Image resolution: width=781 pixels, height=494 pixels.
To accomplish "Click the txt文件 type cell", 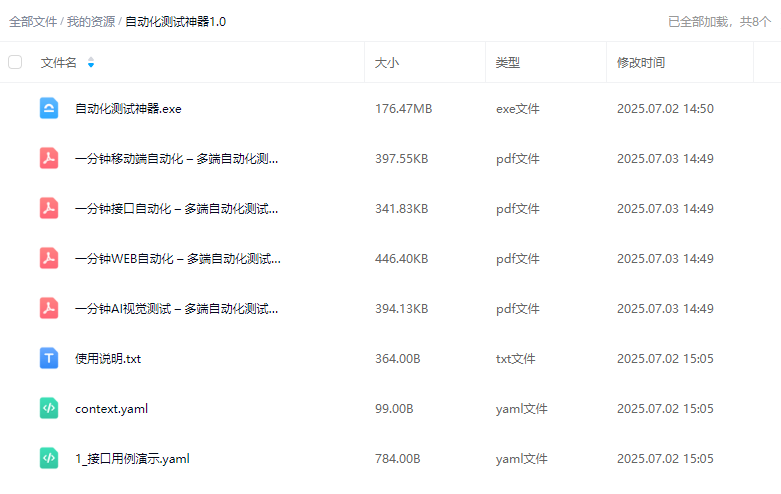I will coord(516,359).
